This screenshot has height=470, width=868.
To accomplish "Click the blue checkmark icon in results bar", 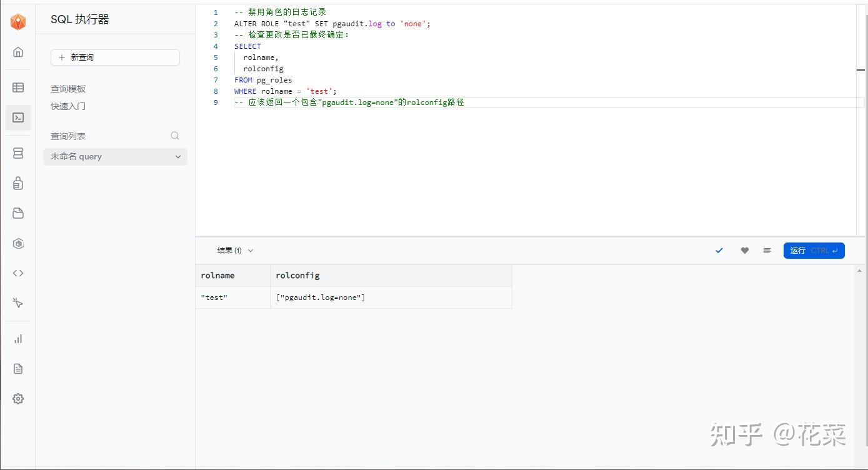I will 719,251.
